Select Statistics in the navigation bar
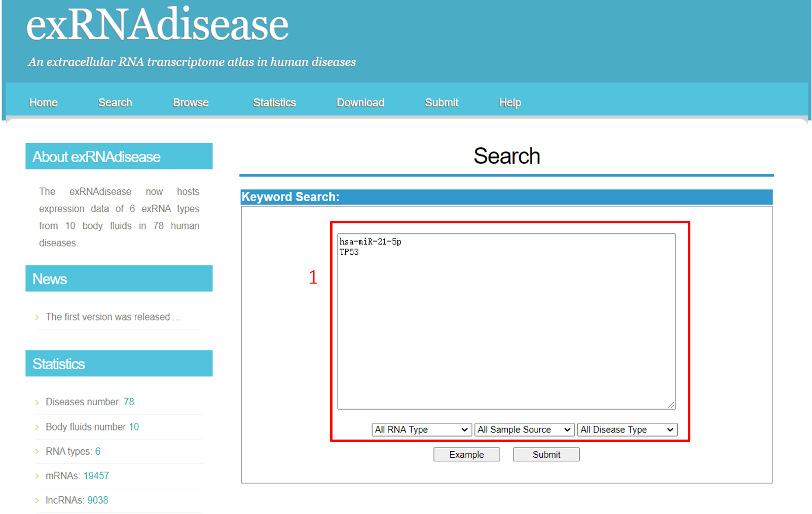 (274, 103)
